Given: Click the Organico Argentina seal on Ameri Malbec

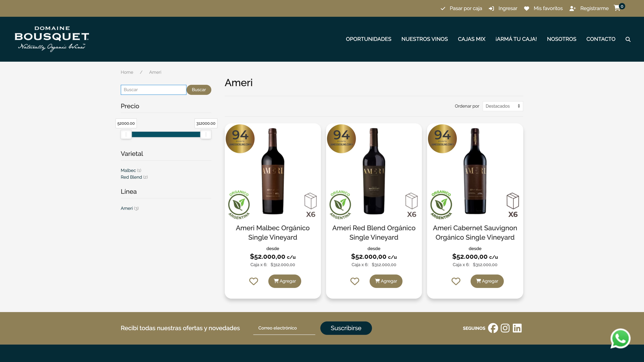Looking at the screenshot, I should pos(239,205).
